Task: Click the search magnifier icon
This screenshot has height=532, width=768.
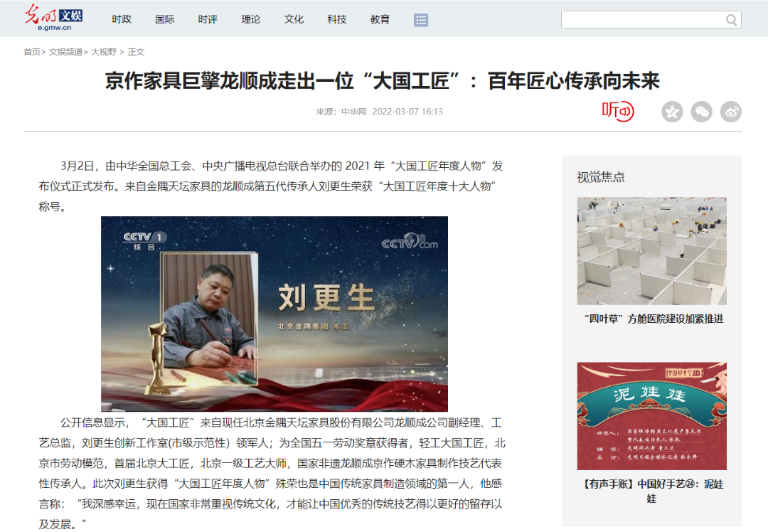Action: click(x=731, y=20)
